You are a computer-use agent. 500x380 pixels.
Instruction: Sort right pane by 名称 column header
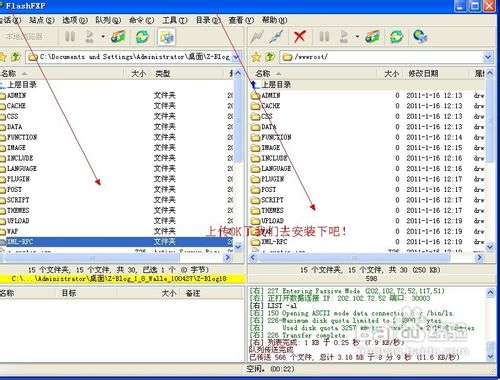click(313, 73)
